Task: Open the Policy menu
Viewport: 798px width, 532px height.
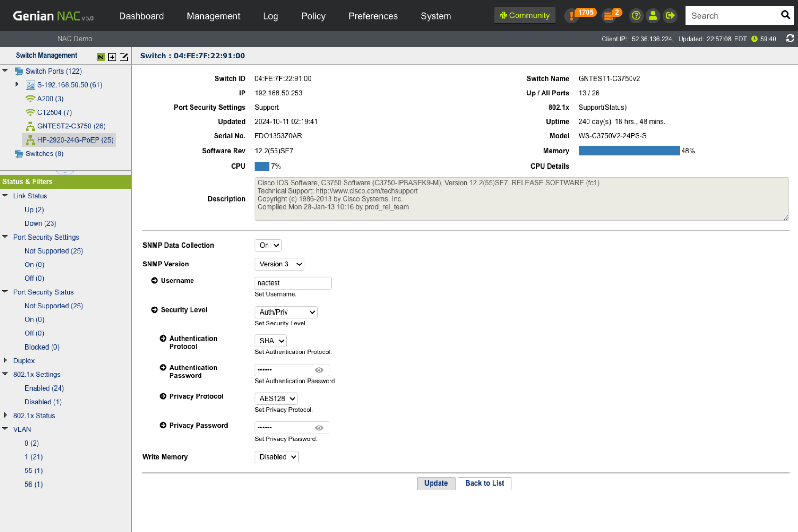Action: click(313, 16)
